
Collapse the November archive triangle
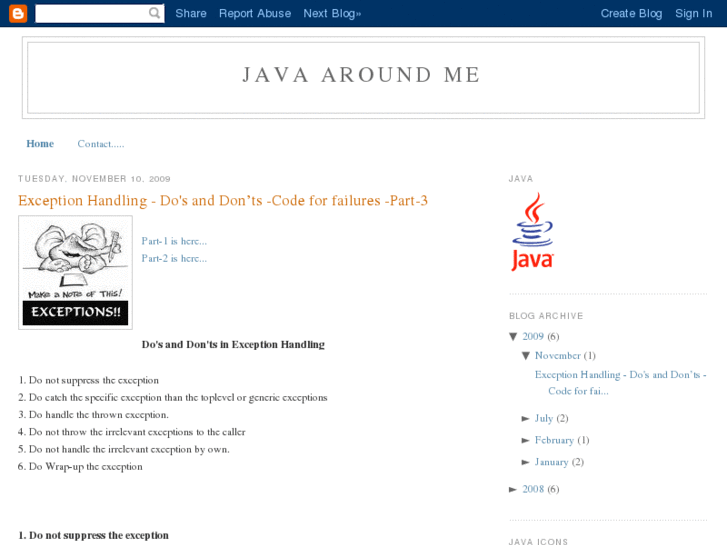(x=525, y=356)
